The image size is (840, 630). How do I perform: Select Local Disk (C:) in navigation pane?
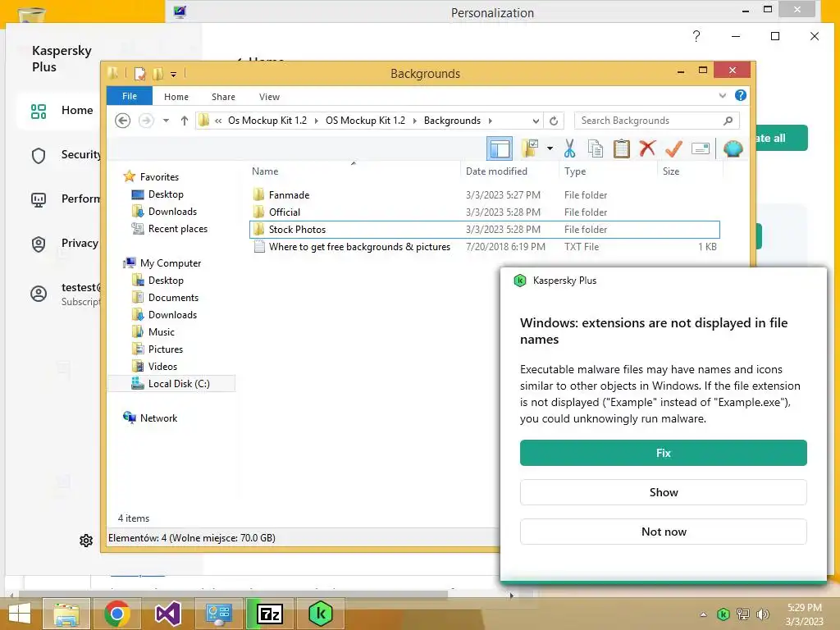(x=171, y=384)
